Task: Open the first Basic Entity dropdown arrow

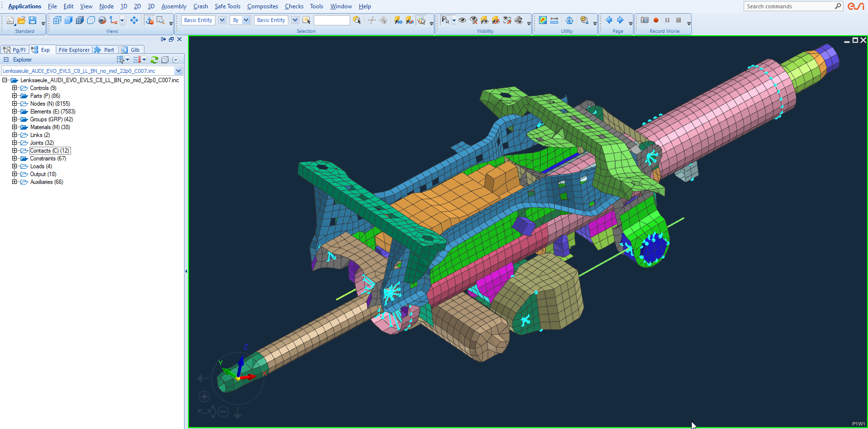Action: point(222,20)
